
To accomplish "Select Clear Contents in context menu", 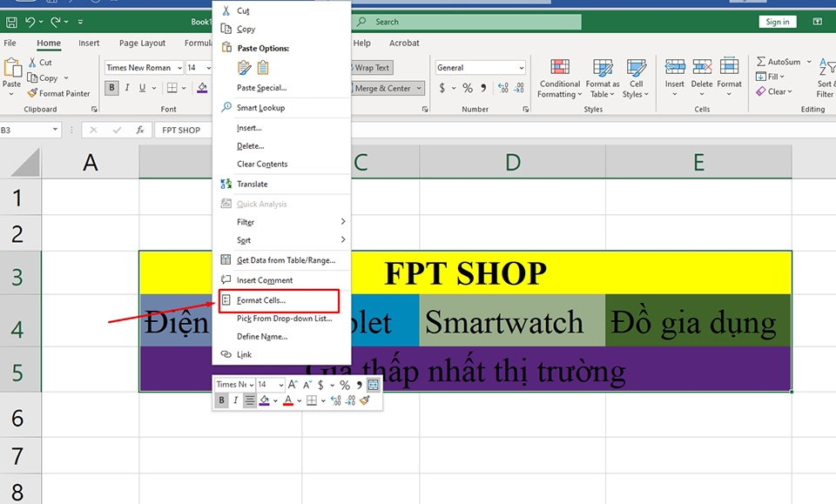I will click(x=262, y=165).
